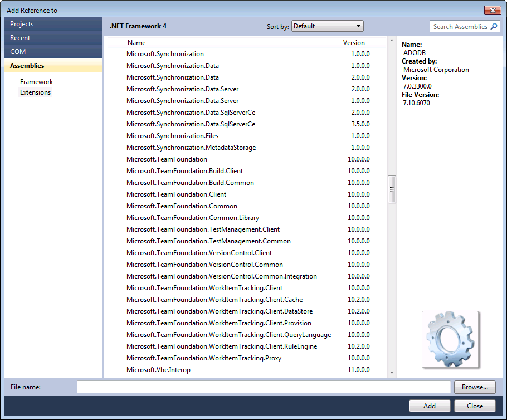Select Microsoft.TeamFoundation.Build.Client
Viewport: 507px width, 420px height.
(247, 171)
